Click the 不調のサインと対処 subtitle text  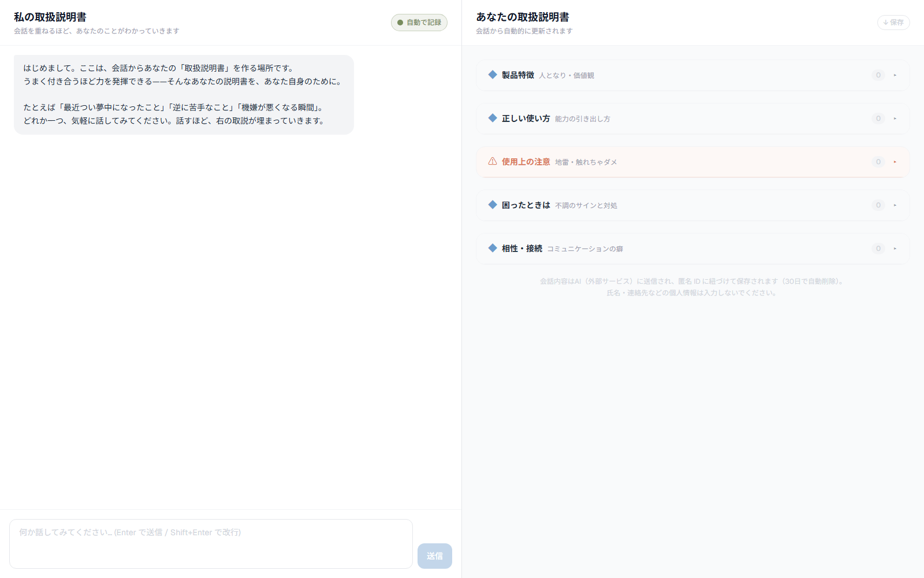(x=586, y=206)
